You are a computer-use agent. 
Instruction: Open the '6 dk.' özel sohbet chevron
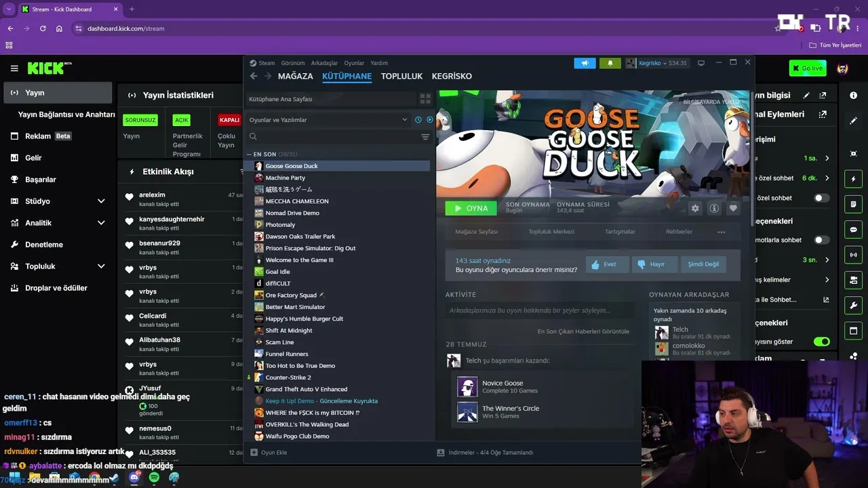[x=827, y=178]
